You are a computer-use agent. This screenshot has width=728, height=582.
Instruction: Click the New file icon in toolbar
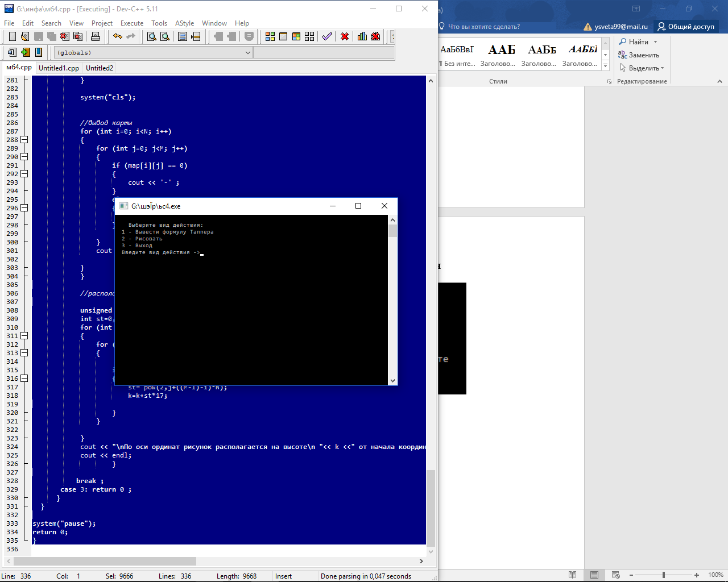point(12,36)
